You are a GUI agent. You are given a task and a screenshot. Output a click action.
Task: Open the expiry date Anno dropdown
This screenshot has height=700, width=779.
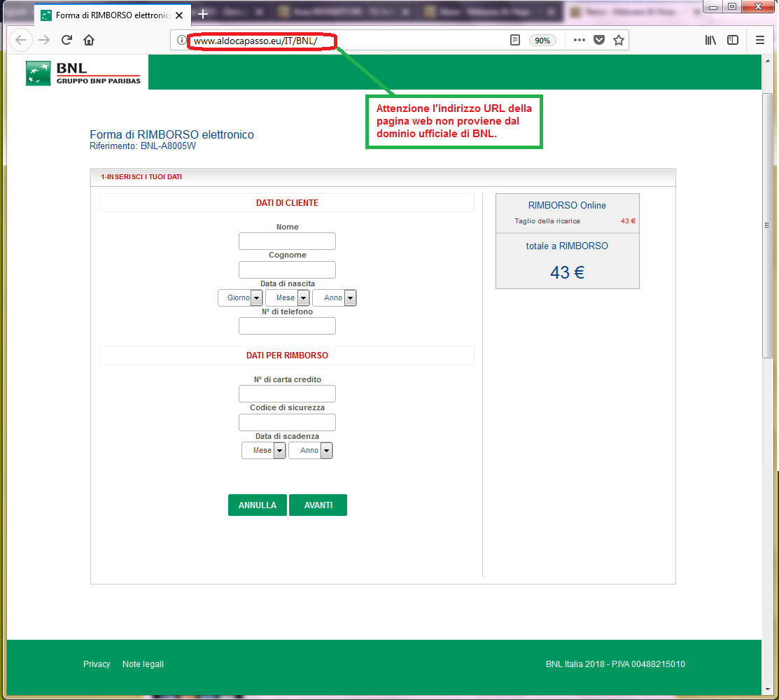point(311,451)
